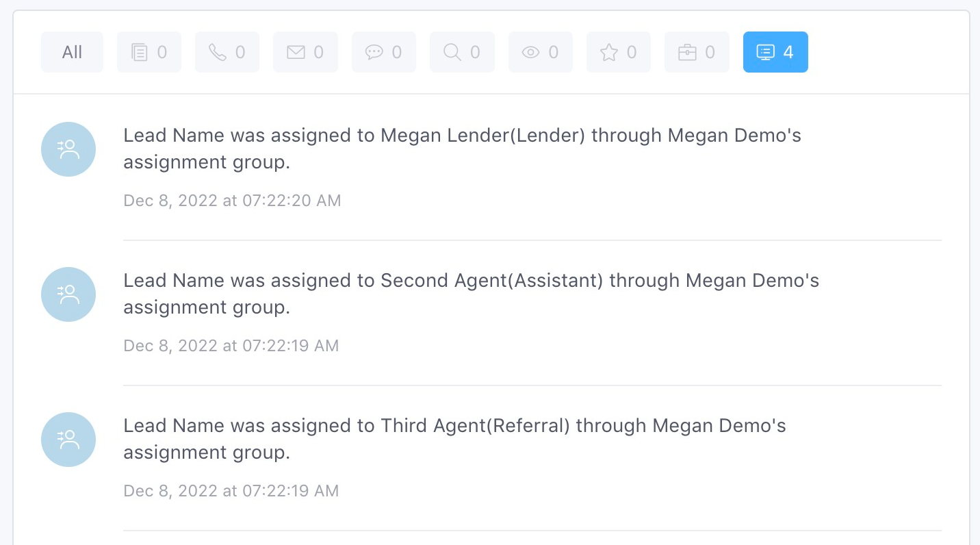Click the 07:22:20 AM timestamp
Viewport: 980px width, 545px height.
point(232,201)
